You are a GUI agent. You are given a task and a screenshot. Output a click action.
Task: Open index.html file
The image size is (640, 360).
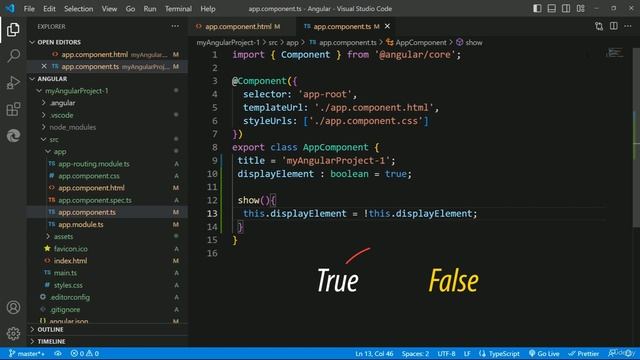(70, 261)
